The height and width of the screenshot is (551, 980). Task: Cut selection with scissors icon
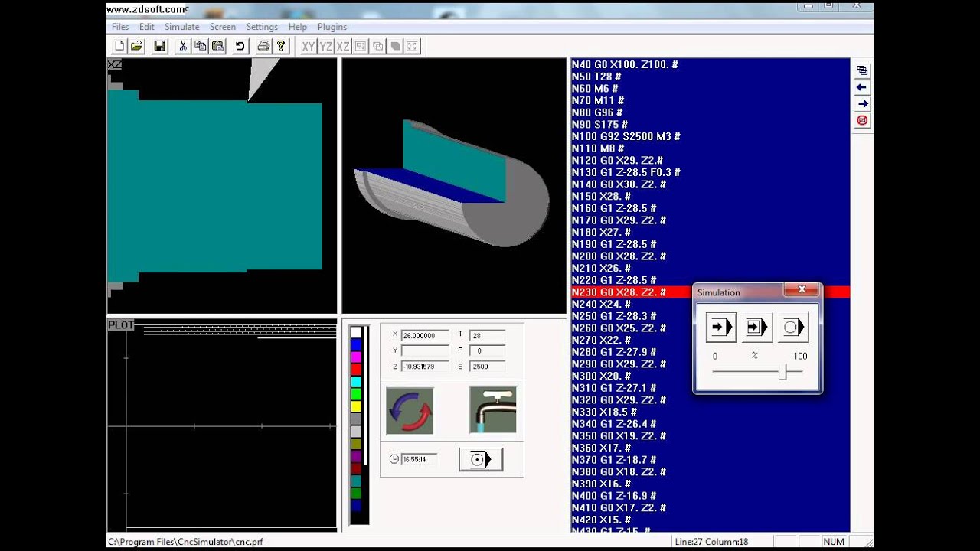[183, 46]
